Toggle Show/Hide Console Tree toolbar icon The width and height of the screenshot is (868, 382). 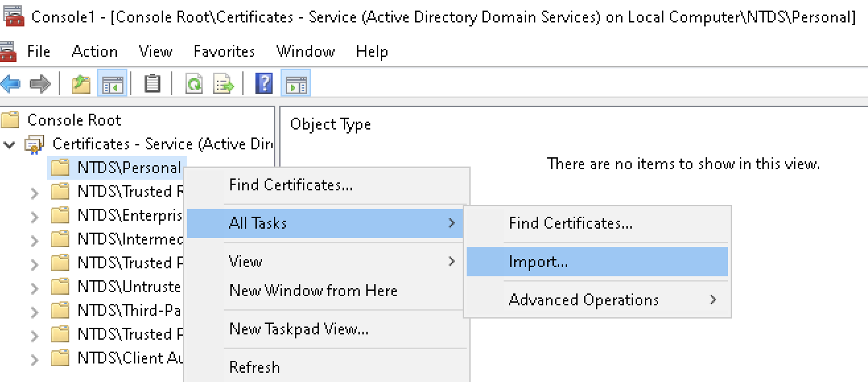112,84
